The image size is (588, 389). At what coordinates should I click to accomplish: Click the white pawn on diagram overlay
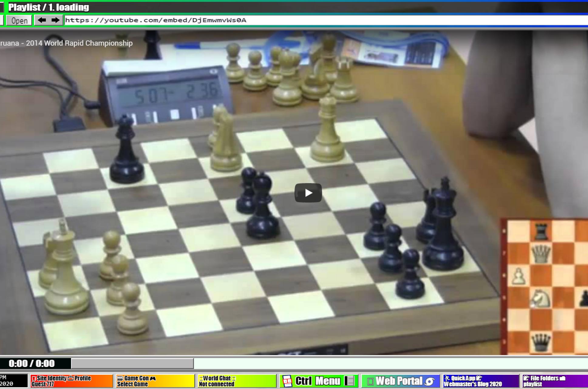pos(518,276)
